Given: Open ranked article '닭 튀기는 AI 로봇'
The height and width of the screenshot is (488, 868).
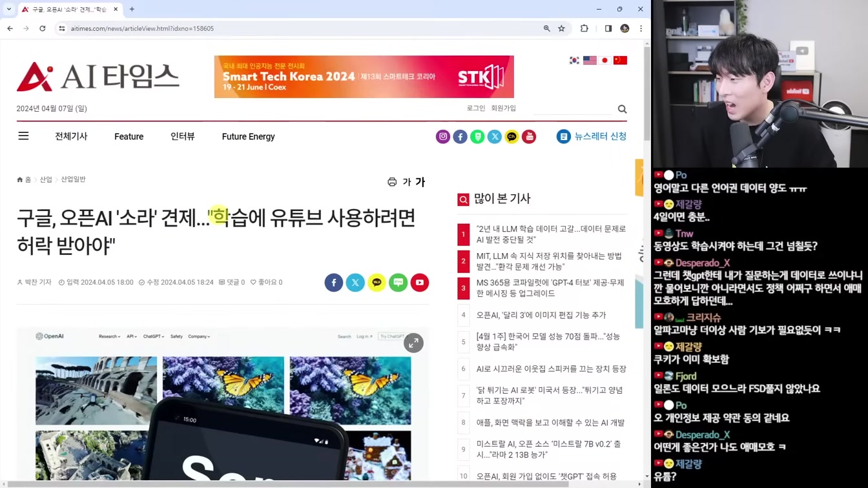Looking at the screenshot, I should (550, 396).
